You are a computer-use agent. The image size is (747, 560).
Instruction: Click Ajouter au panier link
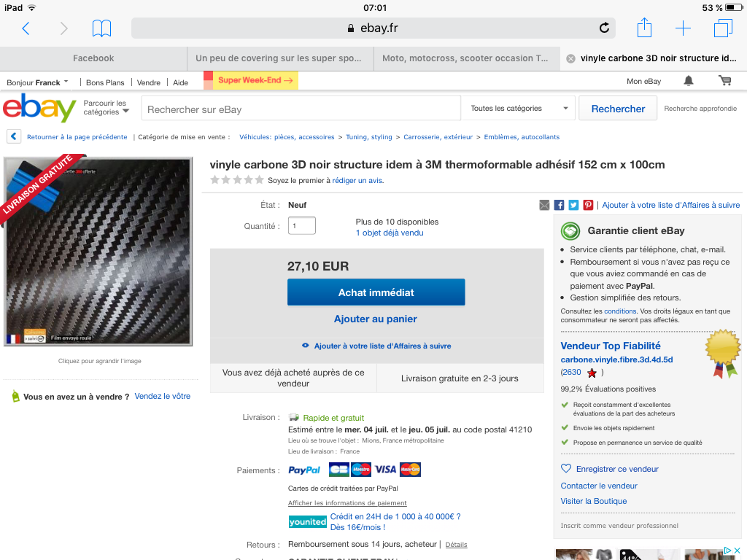376,319
